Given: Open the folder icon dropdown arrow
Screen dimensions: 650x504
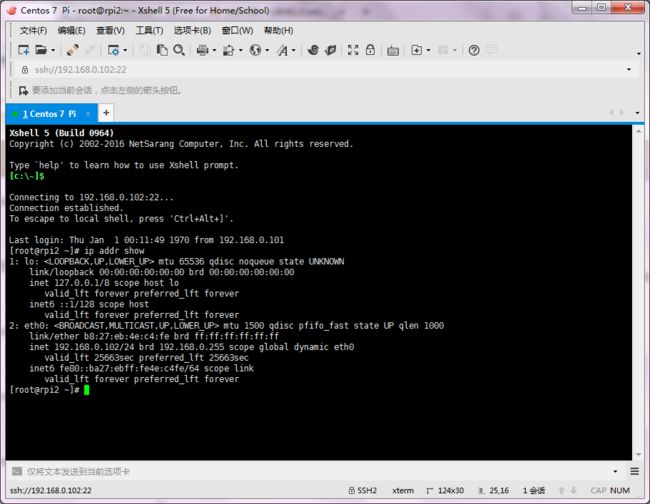Looking at the screenshot, I should click(53, 51).
